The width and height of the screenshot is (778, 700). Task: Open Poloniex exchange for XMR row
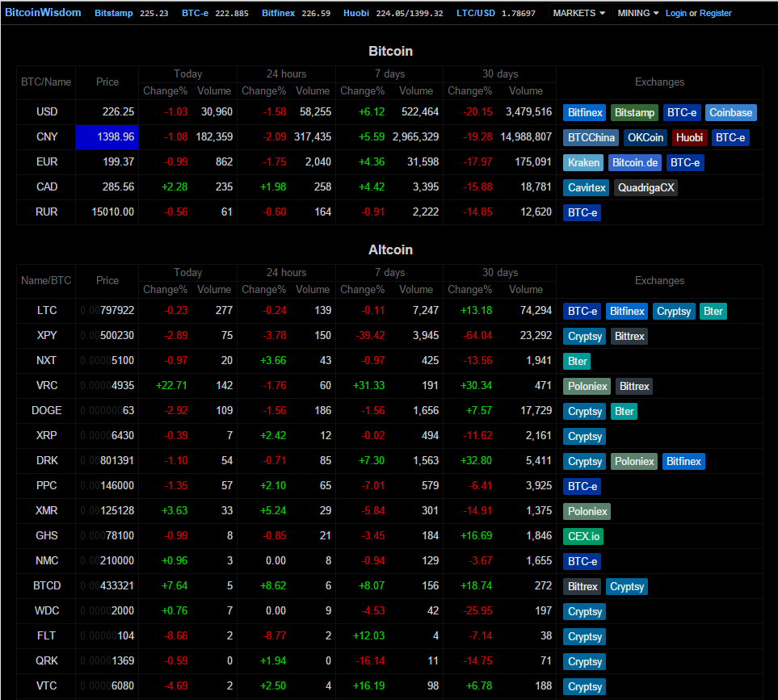pos(587,512)
